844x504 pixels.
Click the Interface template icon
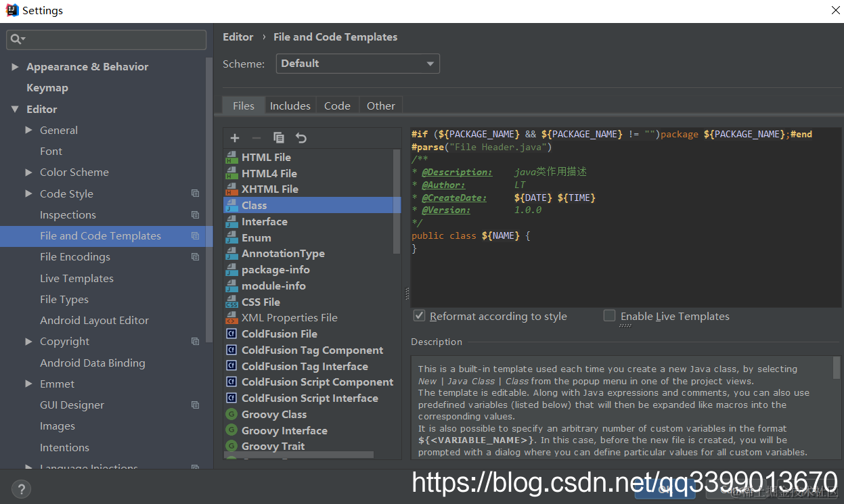tap(231, 222)
